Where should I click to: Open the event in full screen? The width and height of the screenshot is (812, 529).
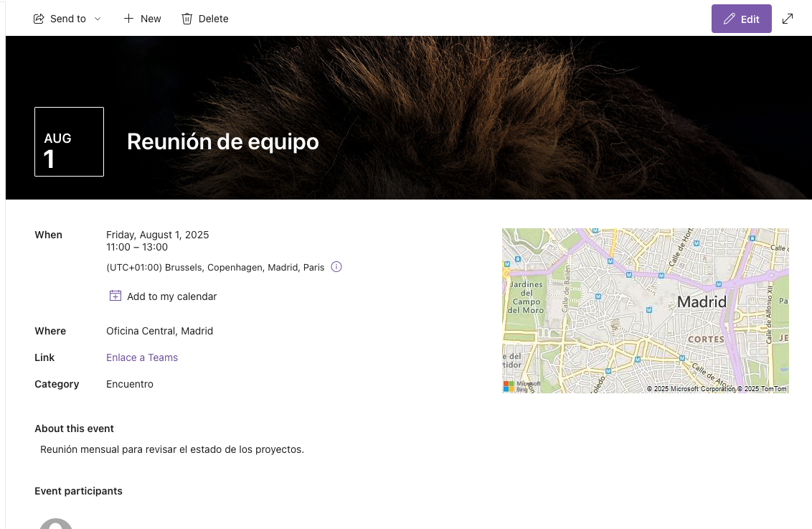[x=788, y=19]
